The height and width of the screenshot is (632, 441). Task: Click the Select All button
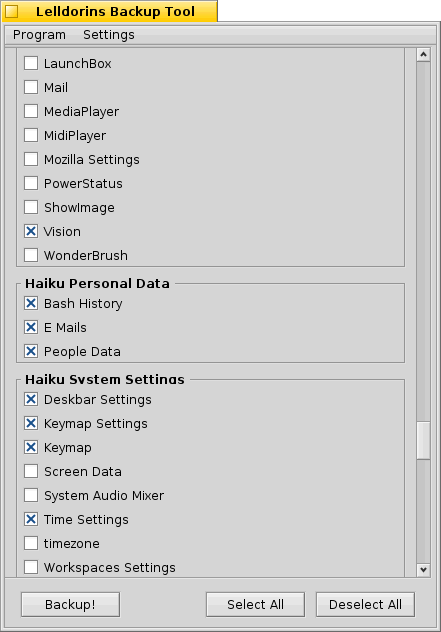point(255,604)
